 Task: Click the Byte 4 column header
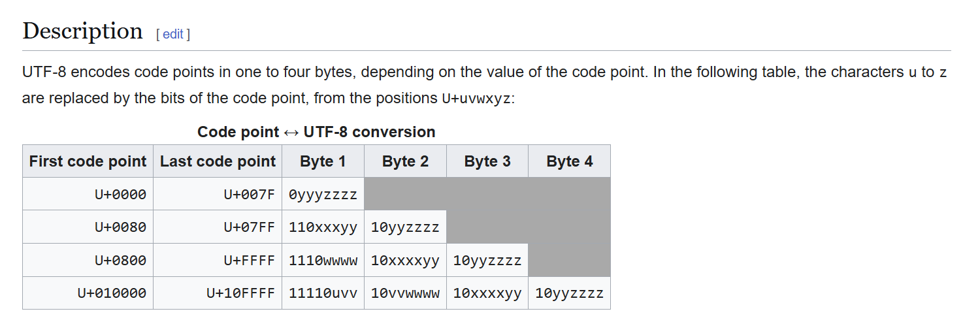click(x=570, y=161)
